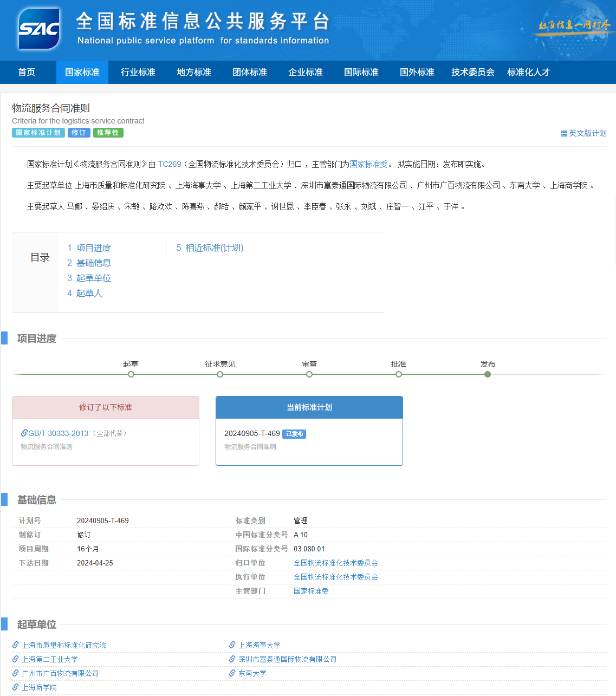
Task: Switch to 团体标准 in the nav bar
Action: pyautogui.click(x=249, y=72)
